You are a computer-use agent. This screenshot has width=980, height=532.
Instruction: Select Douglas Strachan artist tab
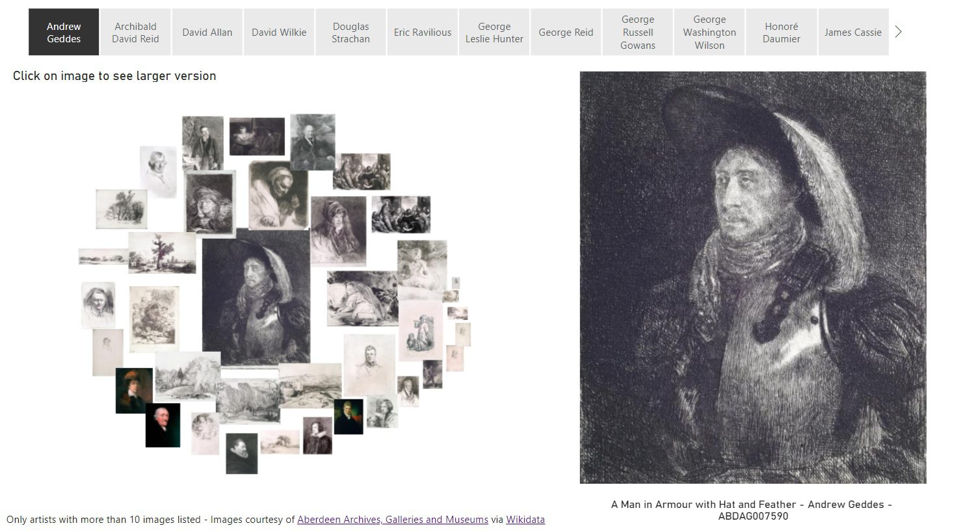351,32
